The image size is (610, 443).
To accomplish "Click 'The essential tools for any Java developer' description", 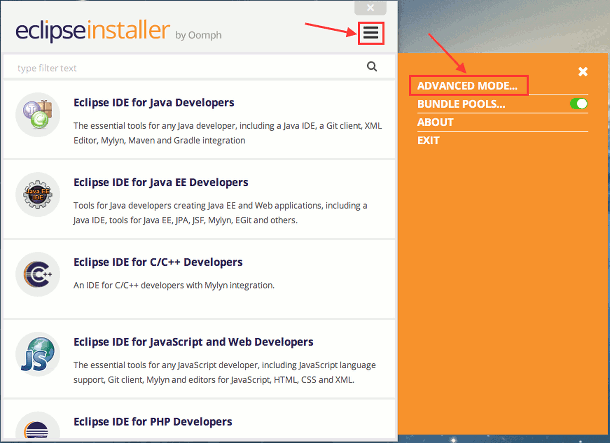I will 228,133.
